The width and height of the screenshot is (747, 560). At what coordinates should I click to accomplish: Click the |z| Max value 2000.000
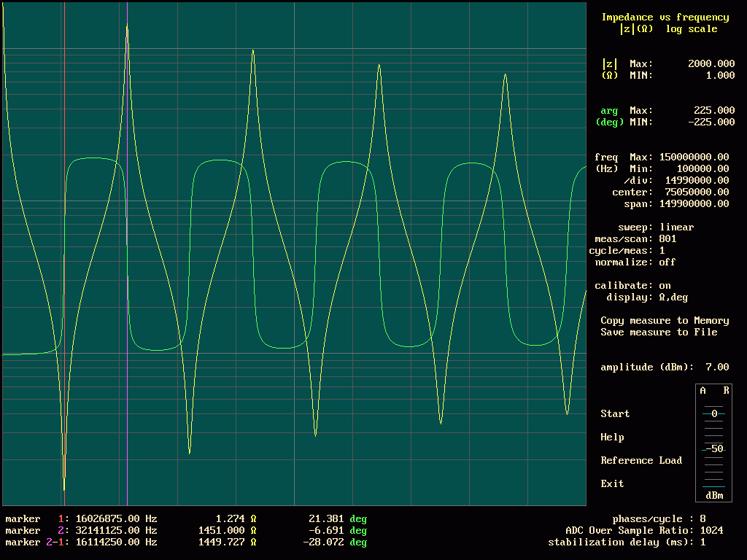tap(711, 64)
